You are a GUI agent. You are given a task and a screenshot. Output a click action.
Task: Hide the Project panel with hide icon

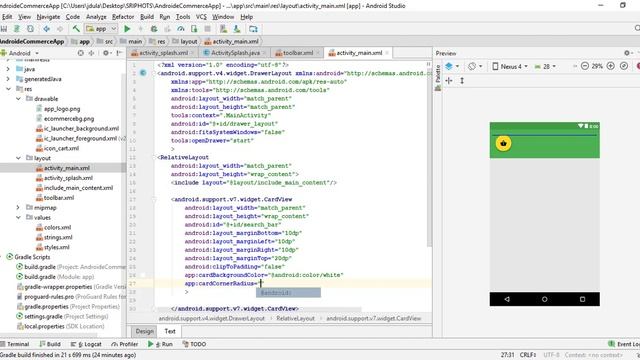(x=119, y=53)
